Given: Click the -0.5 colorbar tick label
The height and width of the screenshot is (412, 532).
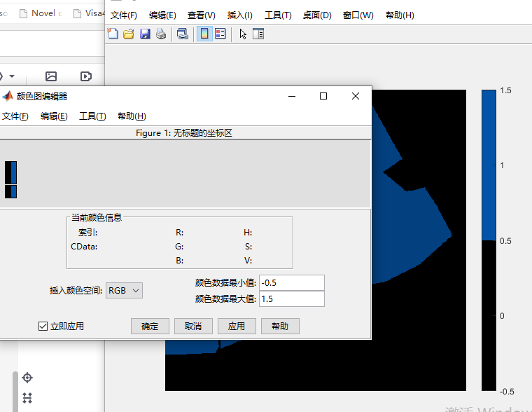Looking at the screenshot, I should pos(507,391).
